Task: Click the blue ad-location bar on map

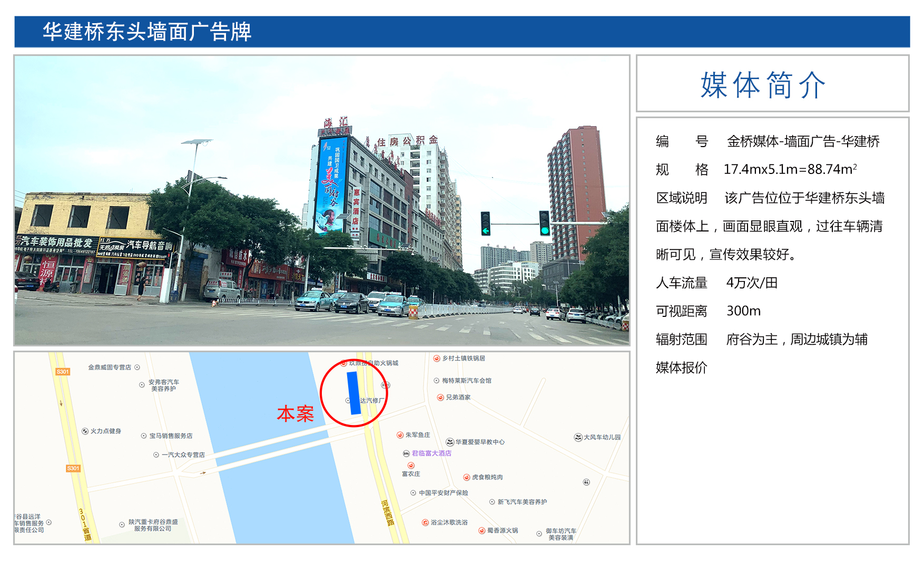Action: click(353, 393)
